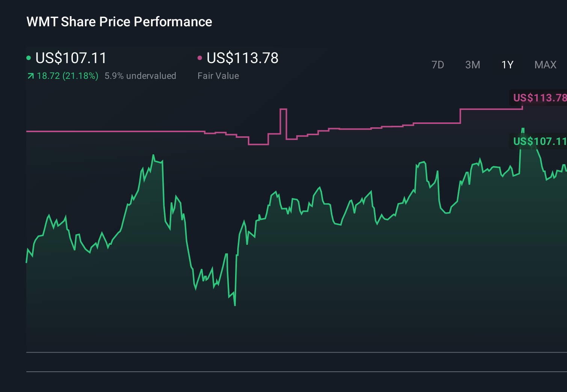The height and width of the screenshot is (392, 567).
Task: Open the MAX historical view
Action: [545, 65]
